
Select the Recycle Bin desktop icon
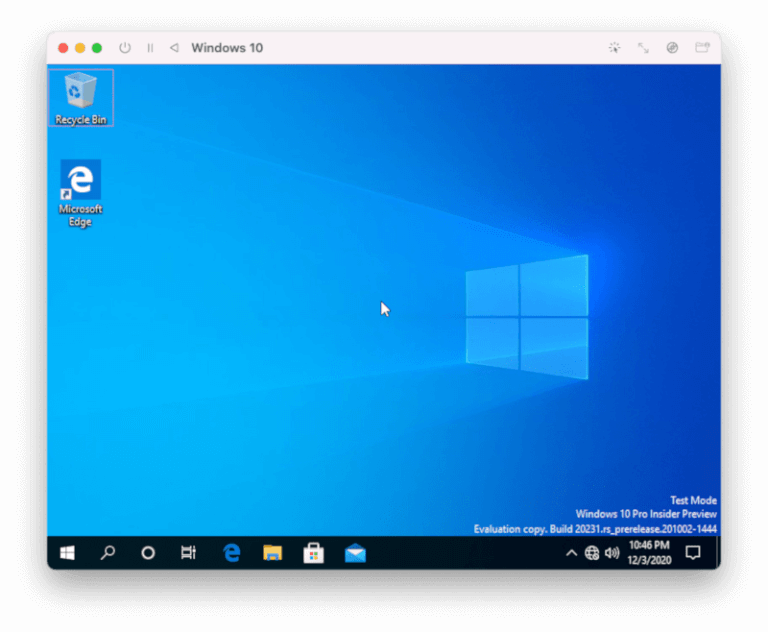coord(81,98)
